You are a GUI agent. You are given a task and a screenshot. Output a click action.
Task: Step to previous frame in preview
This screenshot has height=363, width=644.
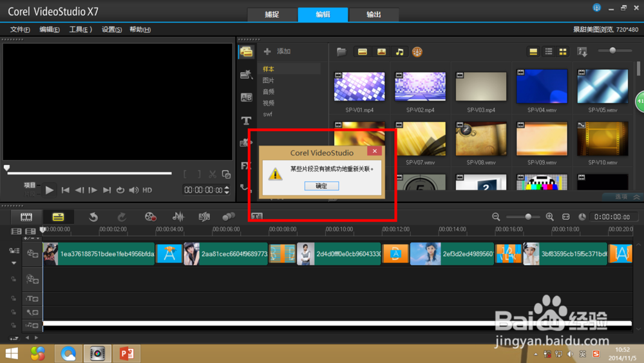click(79, 190)
